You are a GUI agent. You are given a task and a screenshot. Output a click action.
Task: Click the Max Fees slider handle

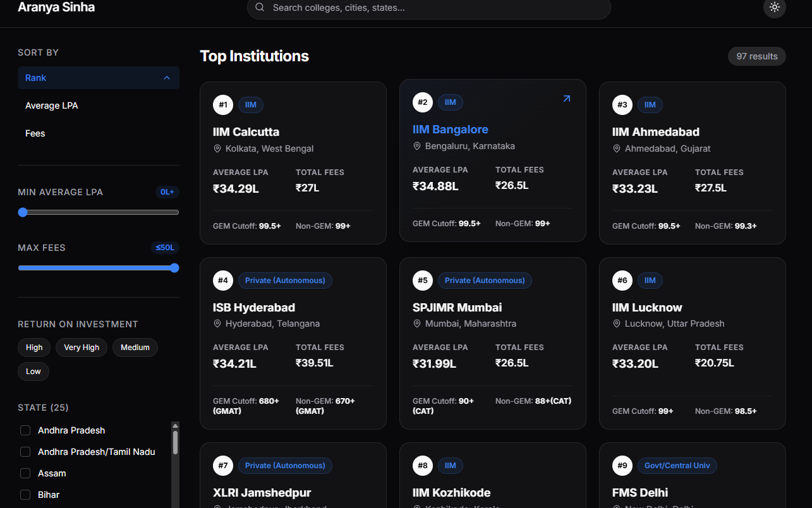174,268
